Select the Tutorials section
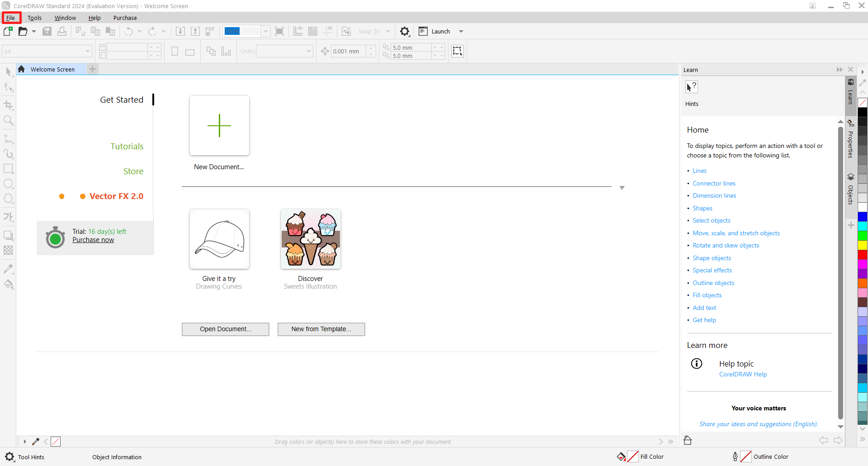 [x=127, y=146]
